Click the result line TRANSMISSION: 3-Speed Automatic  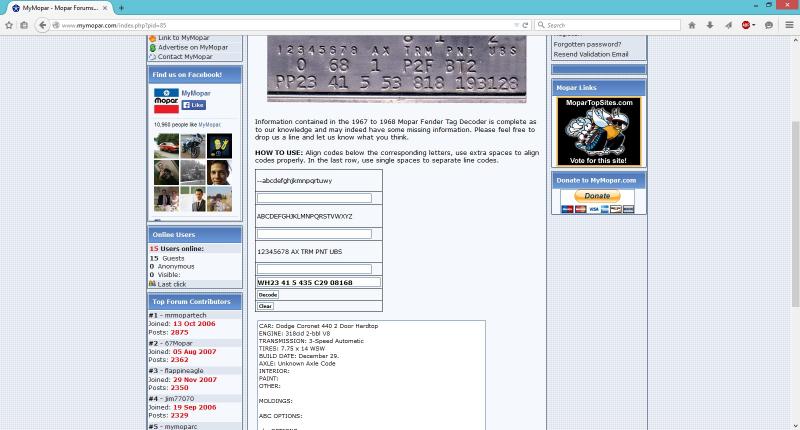[311, 341]
